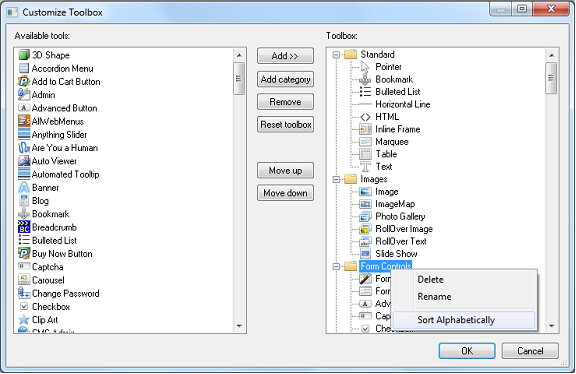Collapse the Images category
The image size is (576, 374).
pos(336,179)
